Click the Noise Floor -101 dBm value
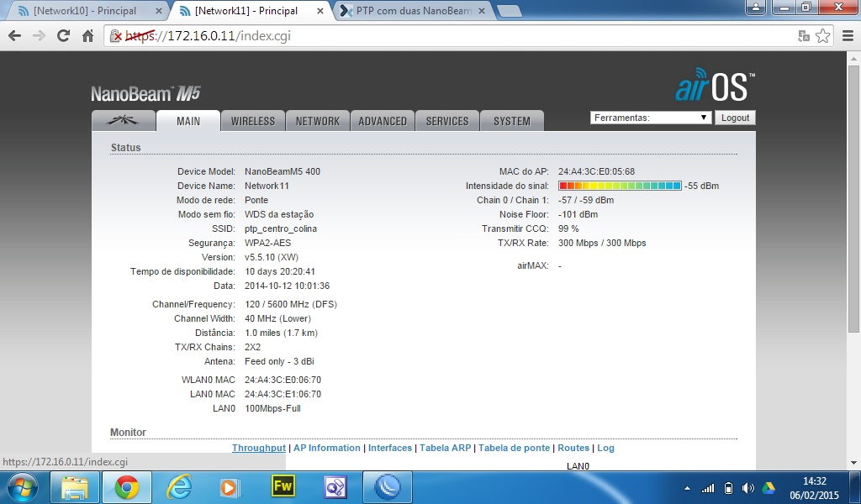861x504 pixels. [x=578, y=214]
